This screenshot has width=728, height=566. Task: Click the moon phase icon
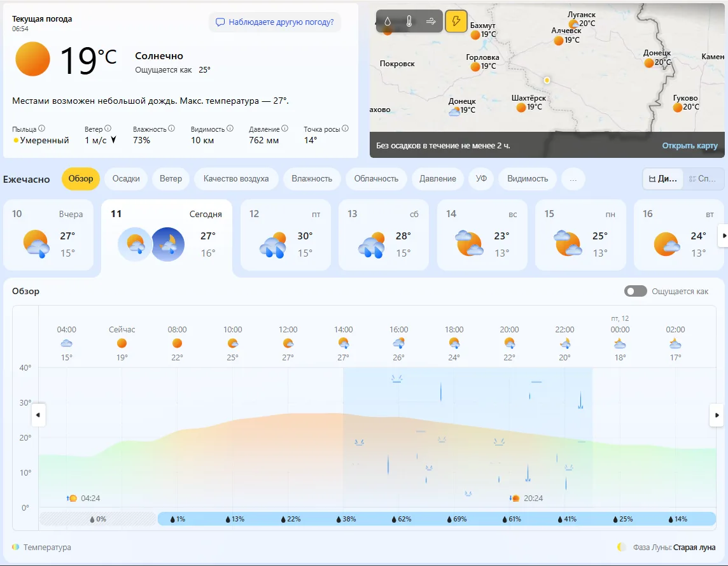(622, 547)
